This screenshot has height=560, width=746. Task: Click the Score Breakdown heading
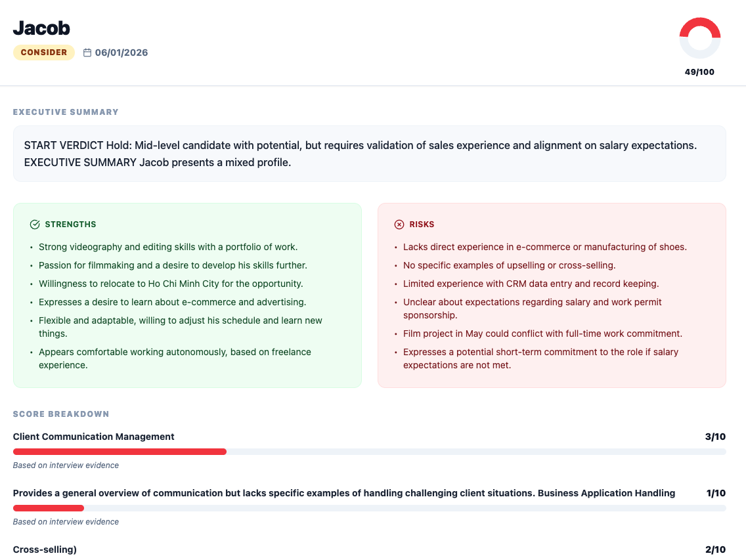click(61, 414)
